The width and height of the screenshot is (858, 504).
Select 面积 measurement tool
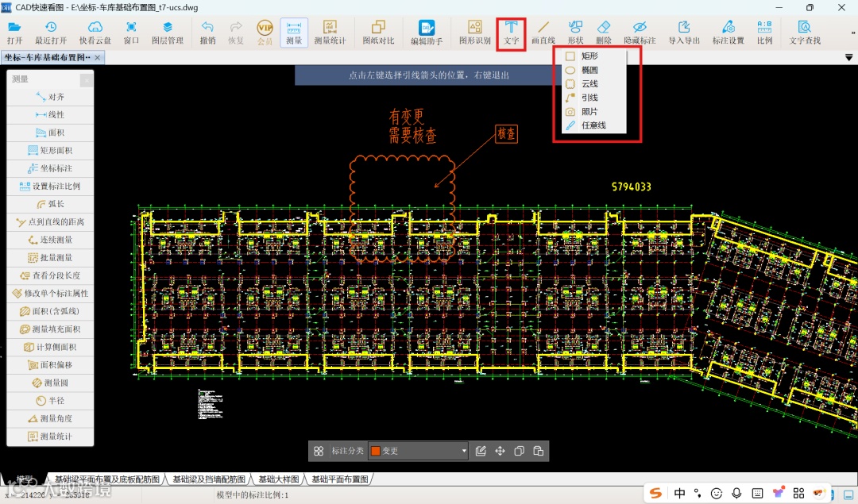click(50, 133)
